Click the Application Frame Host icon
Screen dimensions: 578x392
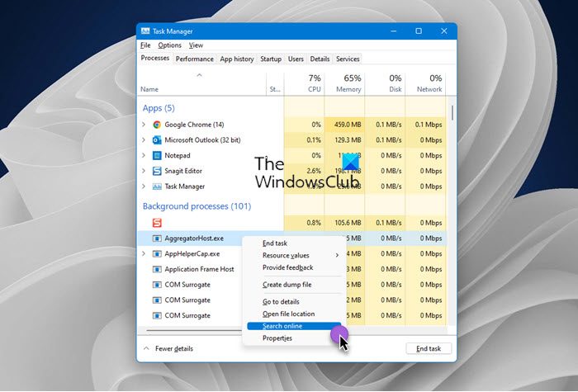click(157, 269)
